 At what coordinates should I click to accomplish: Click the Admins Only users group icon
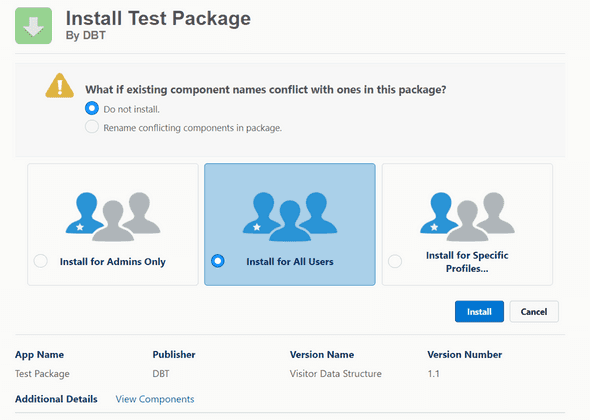113,216
